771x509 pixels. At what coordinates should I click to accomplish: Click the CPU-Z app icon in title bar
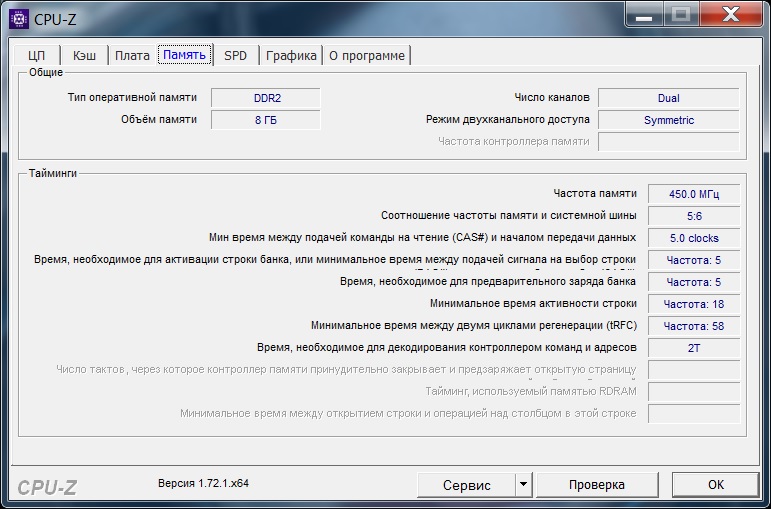[x=19, y=19]
